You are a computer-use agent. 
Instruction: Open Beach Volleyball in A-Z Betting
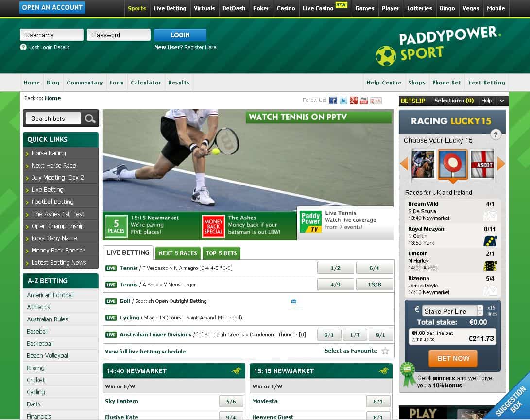(48, 356)
